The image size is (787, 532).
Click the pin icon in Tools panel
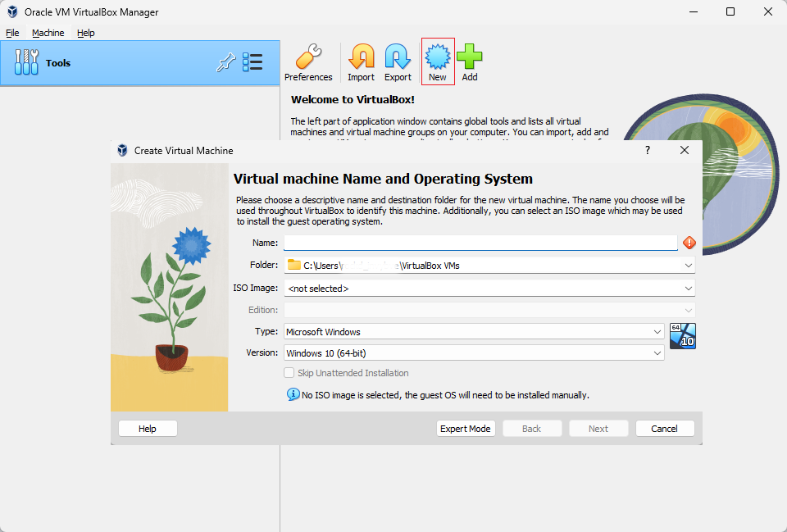point(226,62)
